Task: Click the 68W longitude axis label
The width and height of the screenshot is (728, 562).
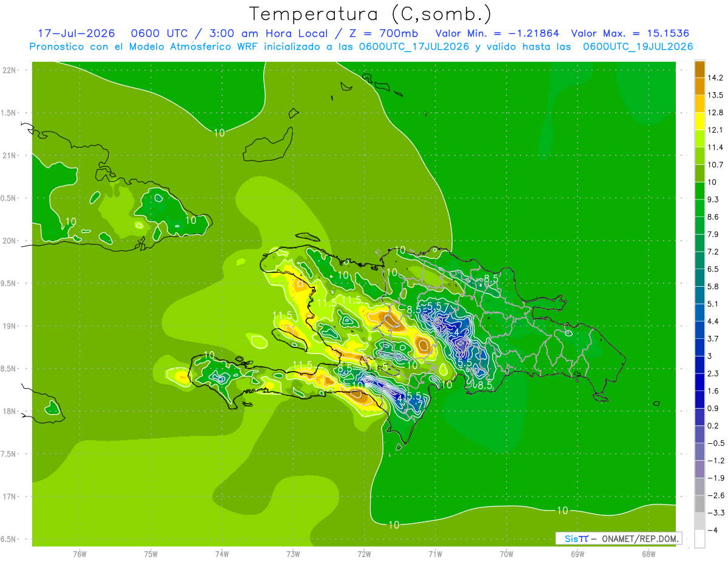Action: tap(649, 554)
